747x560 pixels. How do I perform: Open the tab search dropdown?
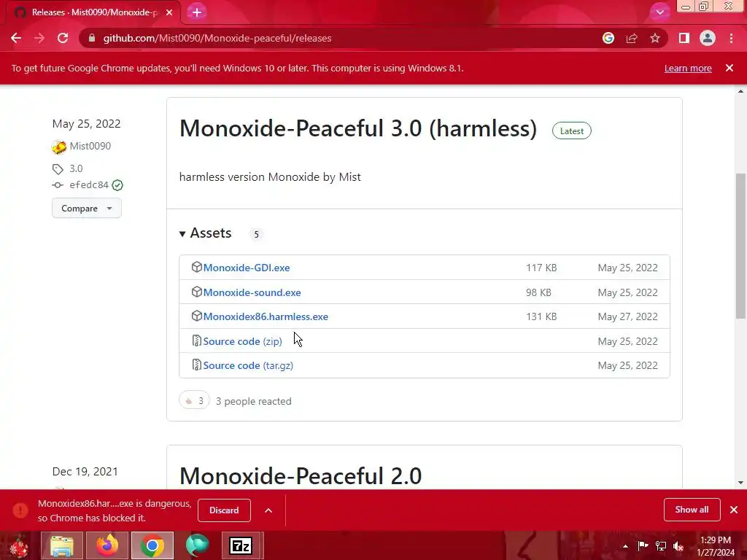[659, 12]
